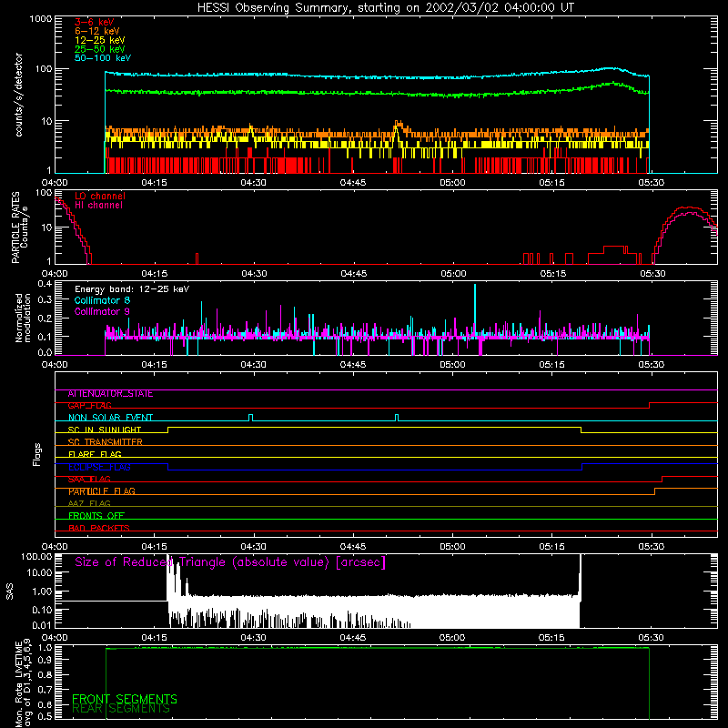Viewport: 728px width, 728px height.
Task: Click the FRONTS_OFF flag label
Action: 96,516
